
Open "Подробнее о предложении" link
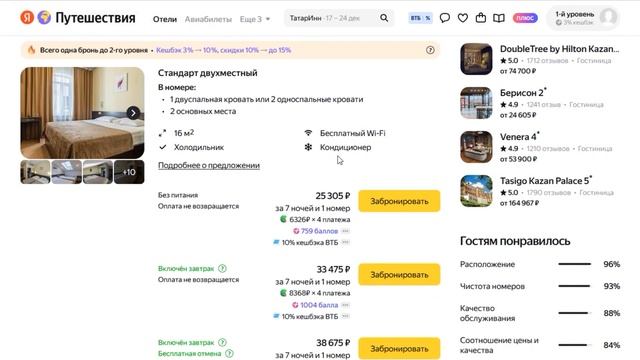click(209, 165)
